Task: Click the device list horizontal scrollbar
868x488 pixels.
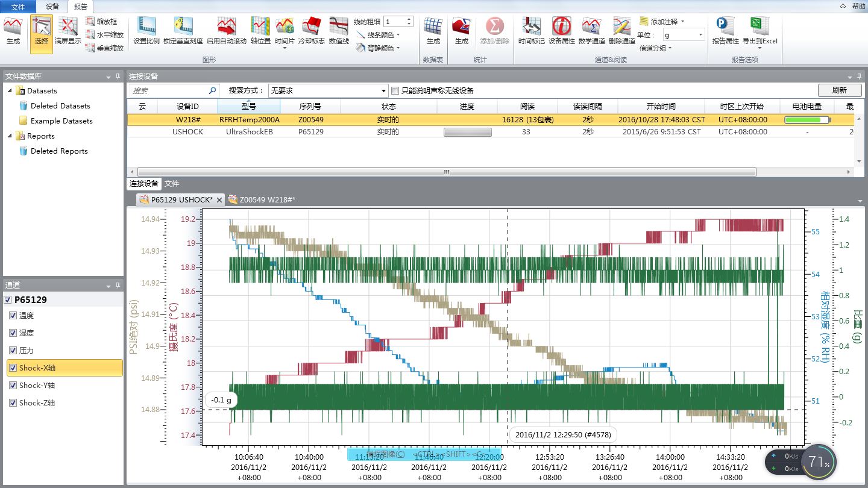Action: pos(446,172)
